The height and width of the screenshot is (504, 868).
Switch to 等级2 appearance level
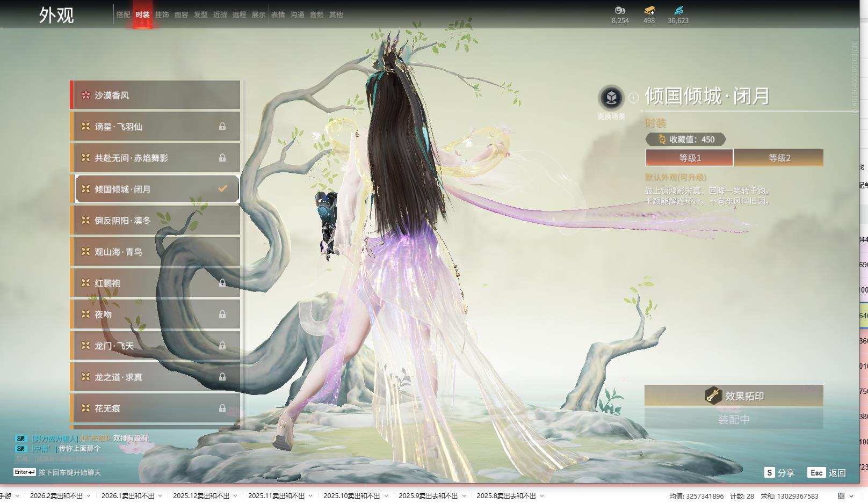(779, 158)
